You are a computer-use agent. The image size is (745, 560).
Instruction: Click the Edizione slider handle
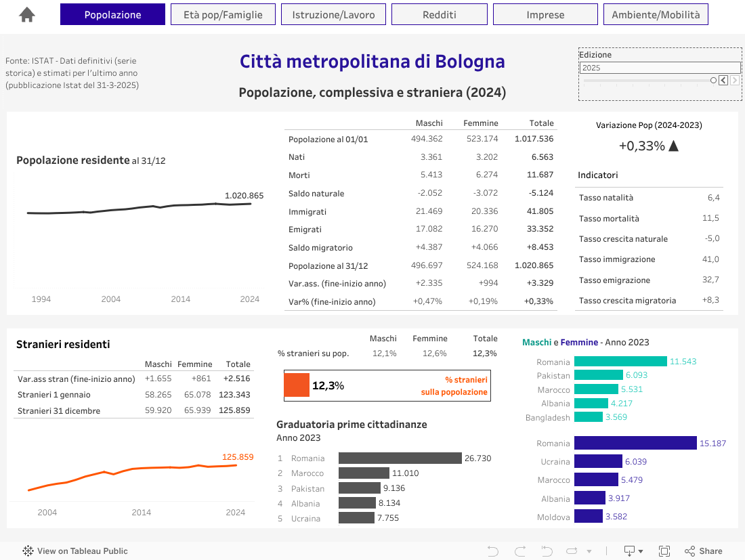tap(713, 81)
